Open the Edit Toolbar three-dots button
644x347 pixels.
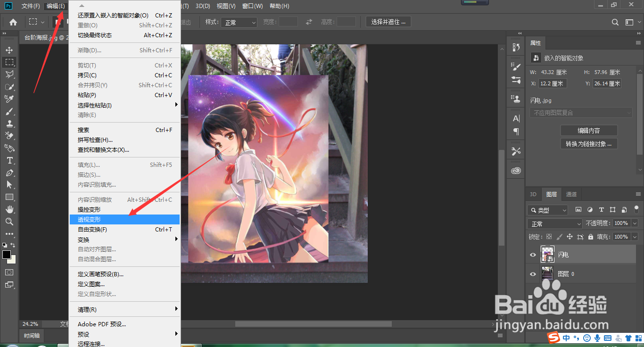coord(9,234)
